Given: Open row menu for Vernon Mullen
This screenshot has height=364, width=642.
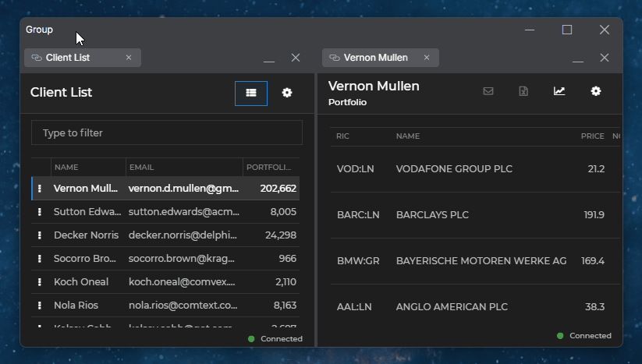Looking at the screenshot, I should pyautogui.click(x=40, y=188).
